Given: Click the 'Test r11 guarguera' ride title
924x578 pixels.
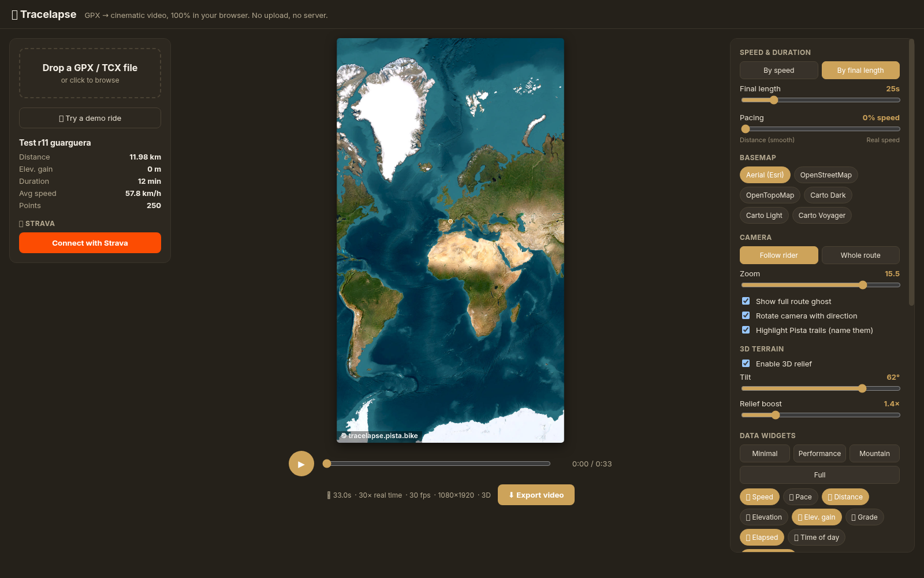Looking at the screenshot, I should point(55,143).
